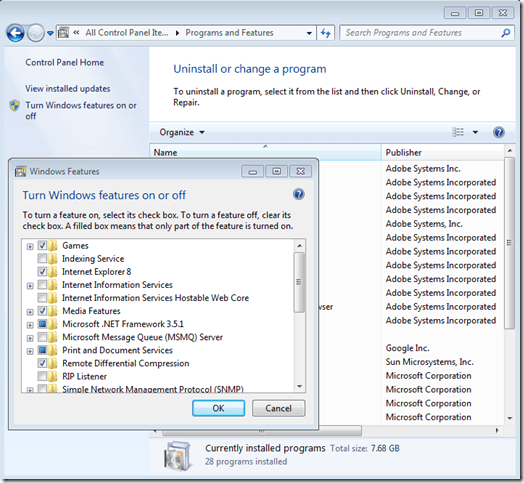
Task: Open the address bar history dropdown
Action: coord(309,33)
